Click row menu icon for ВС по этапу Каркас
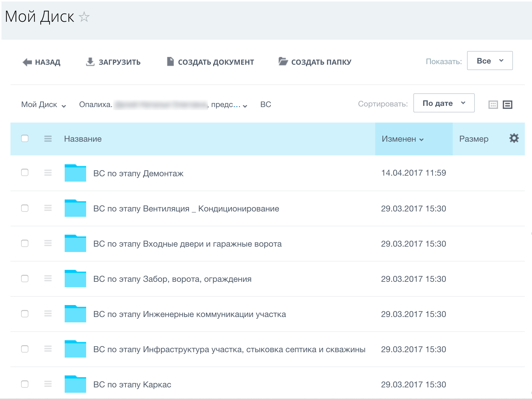The height and width of the screenshot is (399, 532). pyautogui.click(x=48, y=384)
